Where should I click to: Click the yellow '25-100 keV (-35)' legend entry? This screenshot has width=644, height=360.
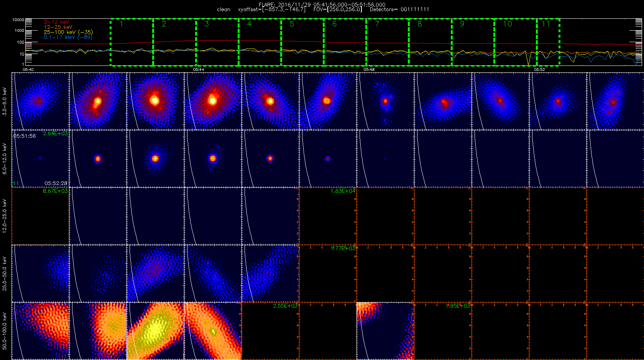[68, 32]
